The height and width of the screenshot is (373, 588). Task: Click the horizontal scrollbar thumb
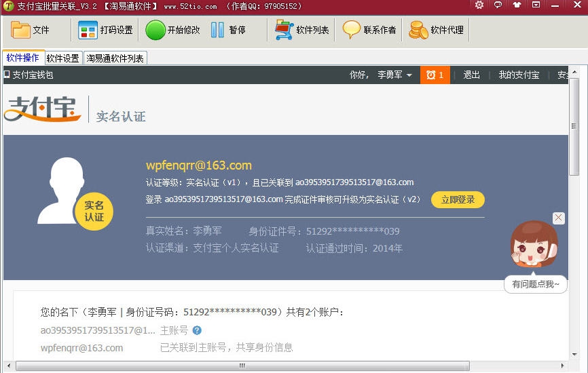pos(242,366)
